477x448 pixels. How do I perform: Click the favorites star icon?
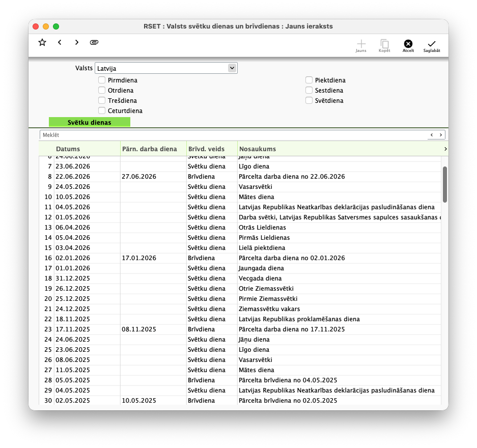42,42
